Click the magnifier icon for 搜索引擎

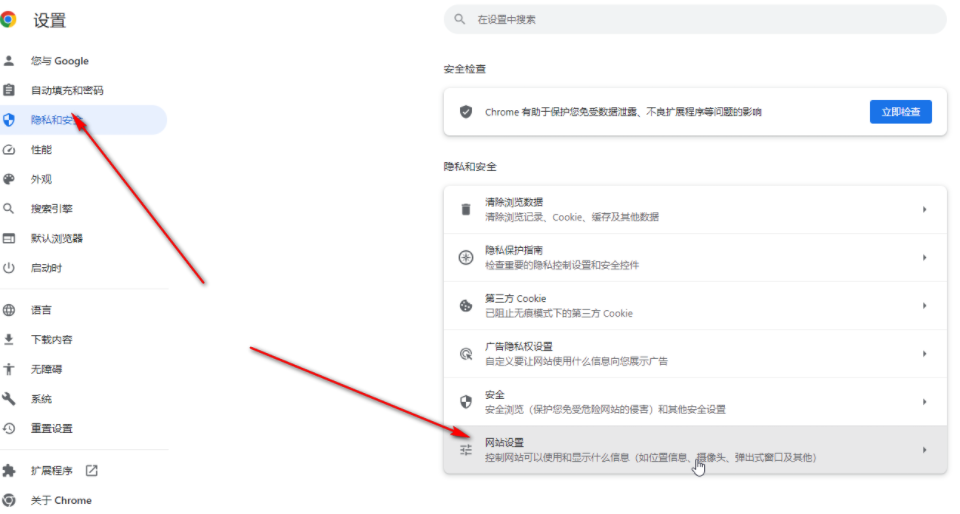(9, 209)
